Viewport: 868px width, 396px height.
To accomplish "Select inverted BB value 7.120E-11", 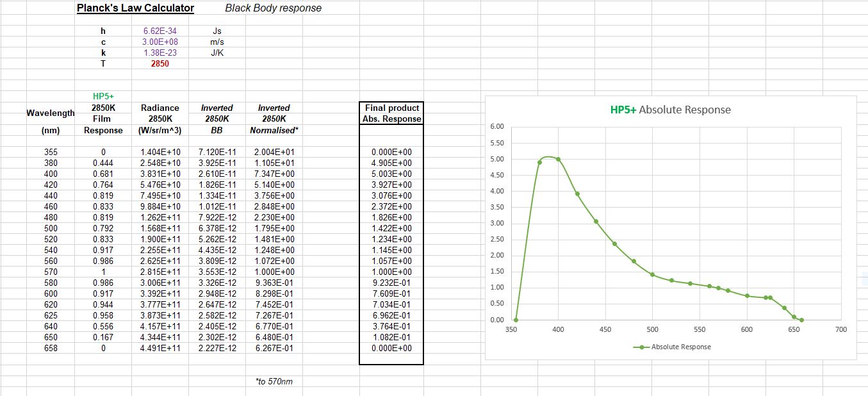I will (x=217, y=152).
